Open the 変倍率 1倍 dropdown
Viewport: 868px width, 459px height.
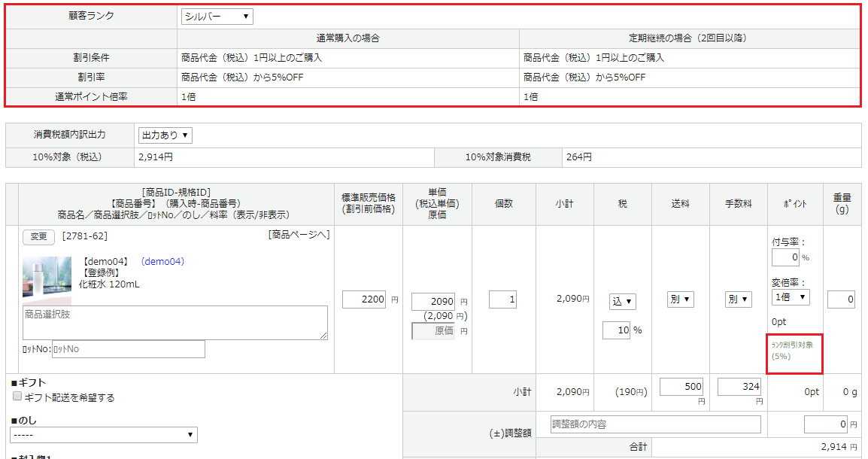(x=791, y=297)
